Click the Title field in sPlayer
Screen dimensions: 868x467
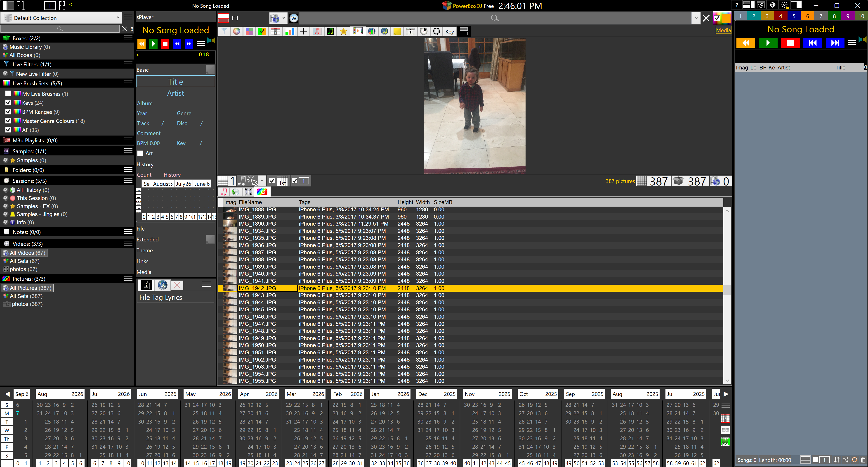[x=175, y=82]
